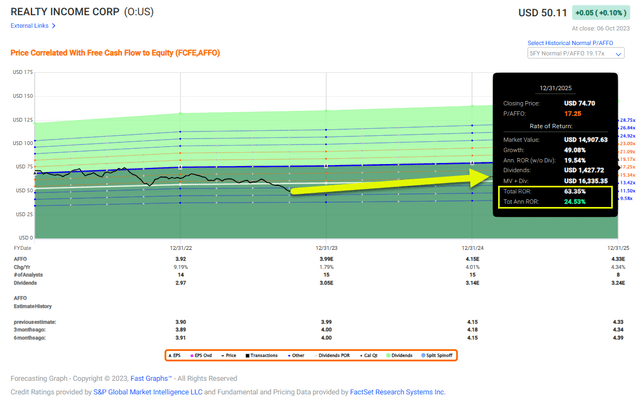
Task: Click the 12/31/22 date on the axis
Action: point(181,248)
